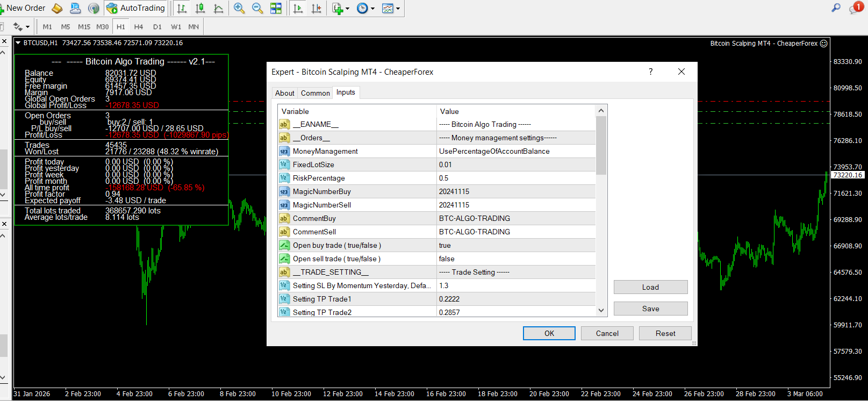
Task: Switch chart to candlesticks view
Action: pos(200,8)
